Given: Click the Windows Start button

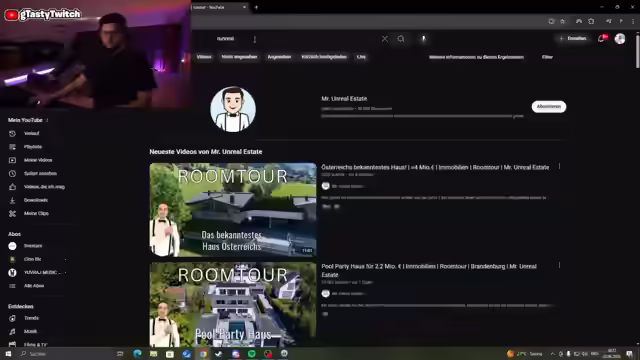Looking at the screenshot, I should (8, 354).
